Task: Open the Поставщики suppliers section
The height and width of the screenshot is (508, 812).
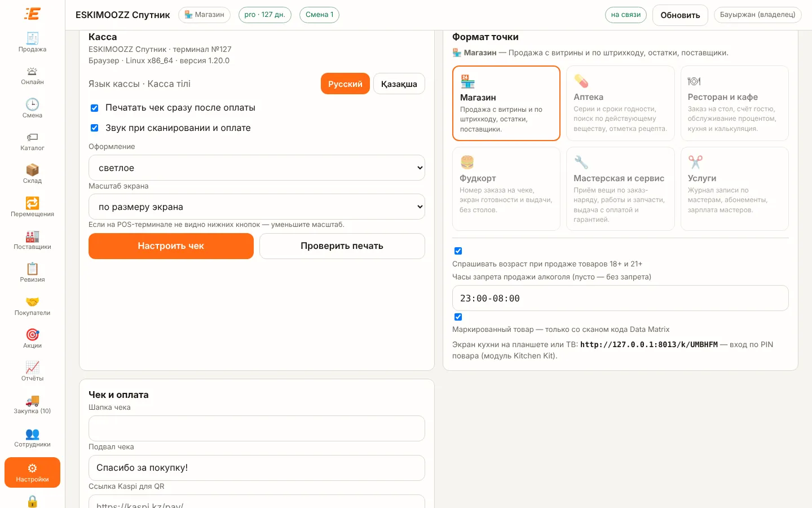Action: [32, 240]
